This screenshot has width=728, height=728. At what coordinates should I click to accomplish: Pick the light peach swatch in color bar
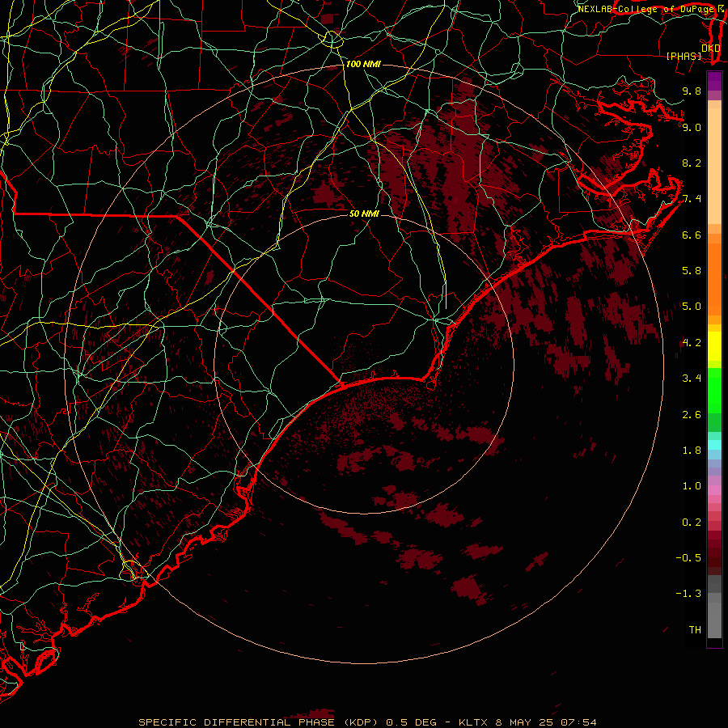714,167
